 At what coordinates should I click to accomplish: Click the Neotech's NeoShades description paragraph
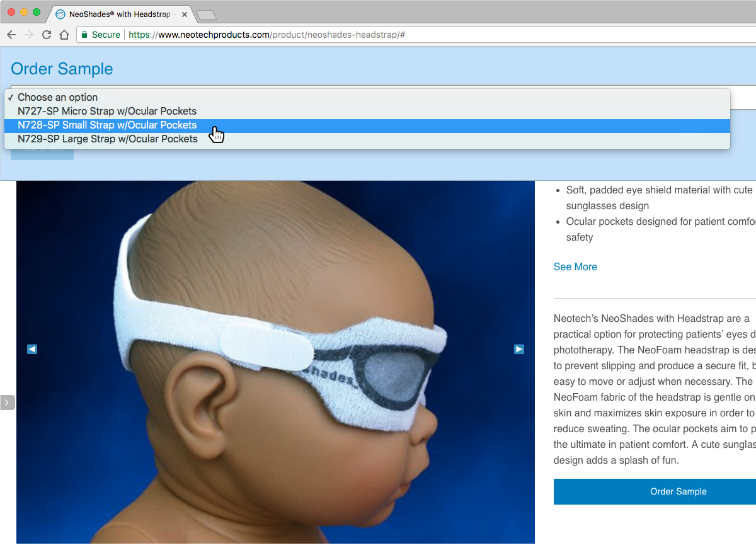(655, 389)
